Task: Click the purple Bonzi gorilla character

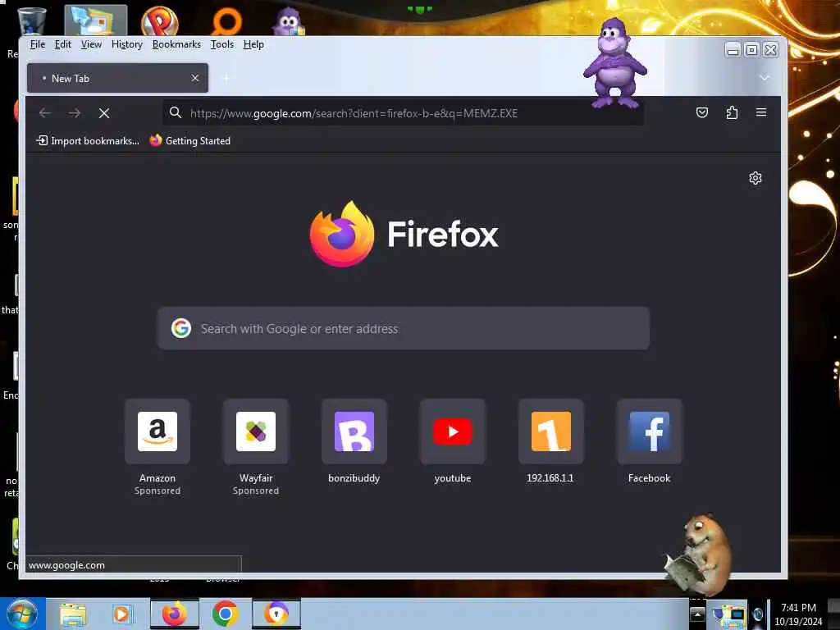Action: [x=614, y=62]
